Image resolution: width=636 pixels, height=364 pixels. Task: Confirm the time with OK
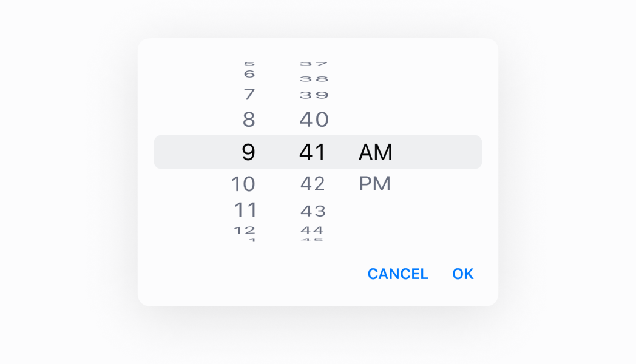(x=462, y=274)
